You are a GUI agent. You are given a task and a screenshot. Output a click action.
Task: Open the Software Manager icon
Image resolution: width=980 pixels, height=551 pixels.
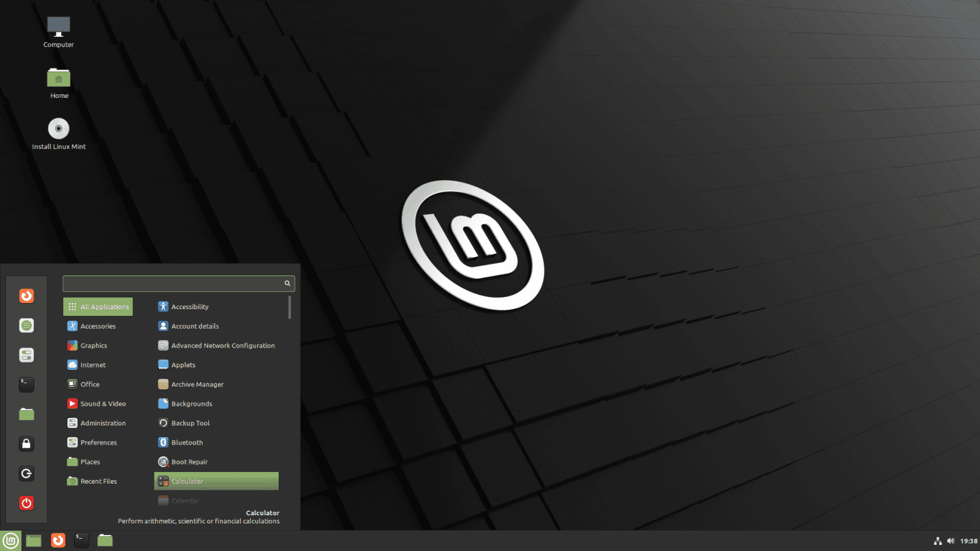[26, 325]
